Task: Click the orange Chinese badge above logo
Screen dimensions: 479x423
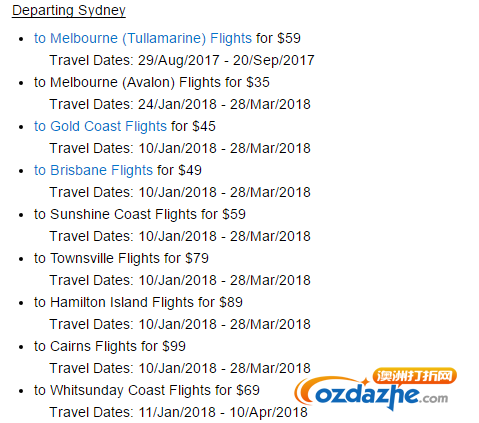Action: 414,376
